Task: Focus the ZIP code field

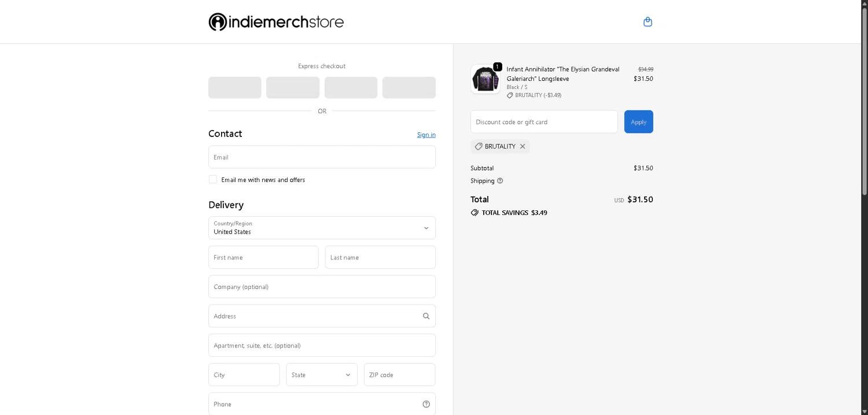Action: (400, 375)
